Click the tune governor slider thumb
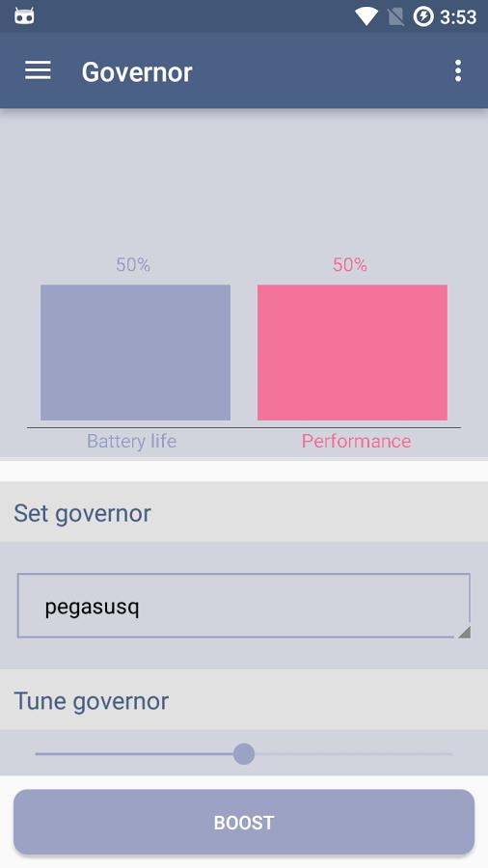Viewport: 488px width, 868px height. pos(243,754)
